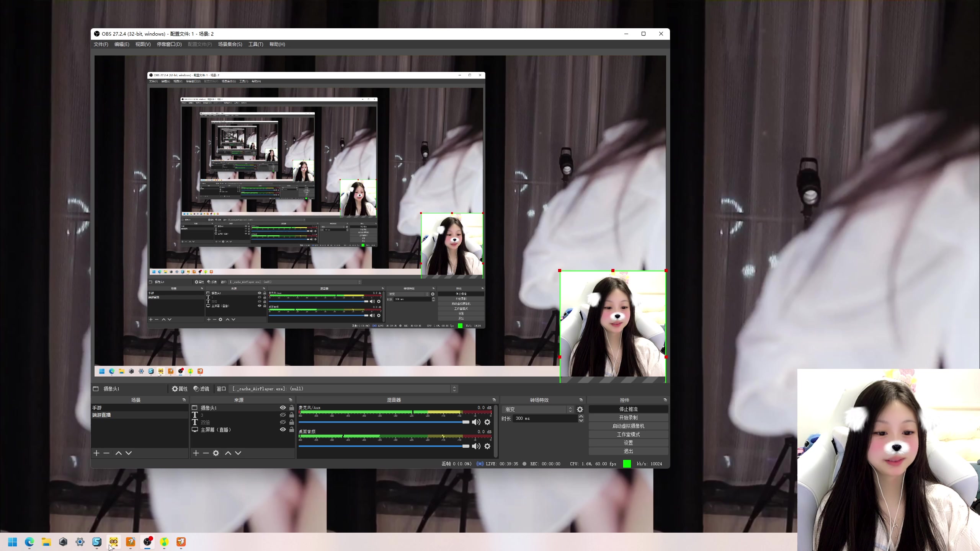Remove selected scene with minus icon
Viewport: 980px width, 551px height.
click(106, 453)
